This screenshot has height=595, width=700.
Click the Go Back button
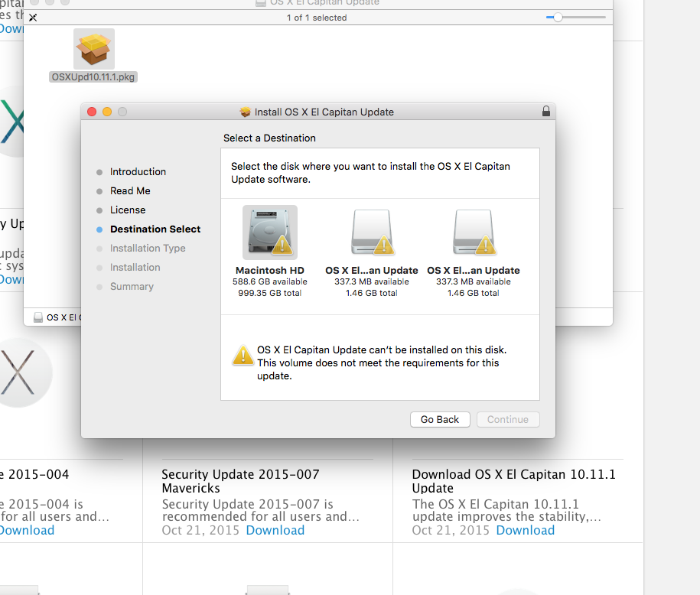point(440,420)
